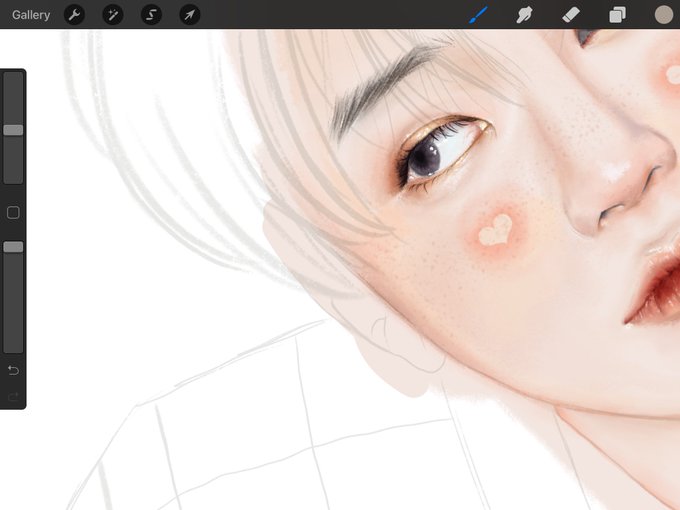
Task: Open the Layers panel
Action: (618, 15)
